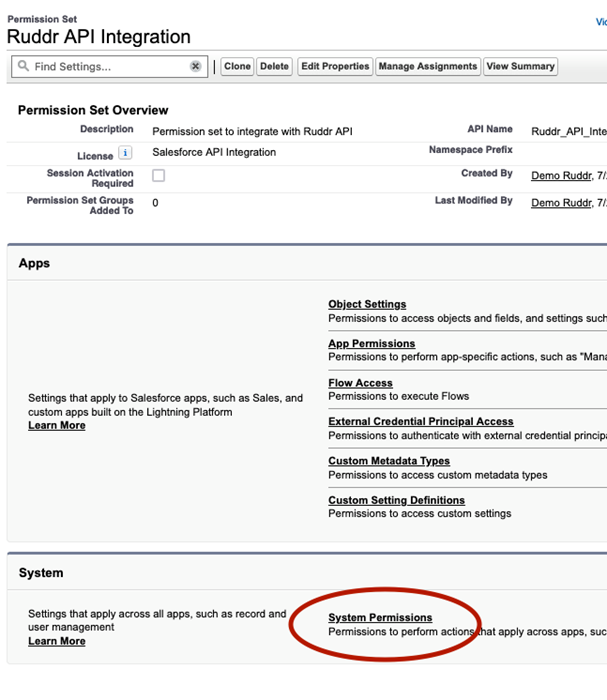
Task: Click the Clone button
Action: pos(237,67)
